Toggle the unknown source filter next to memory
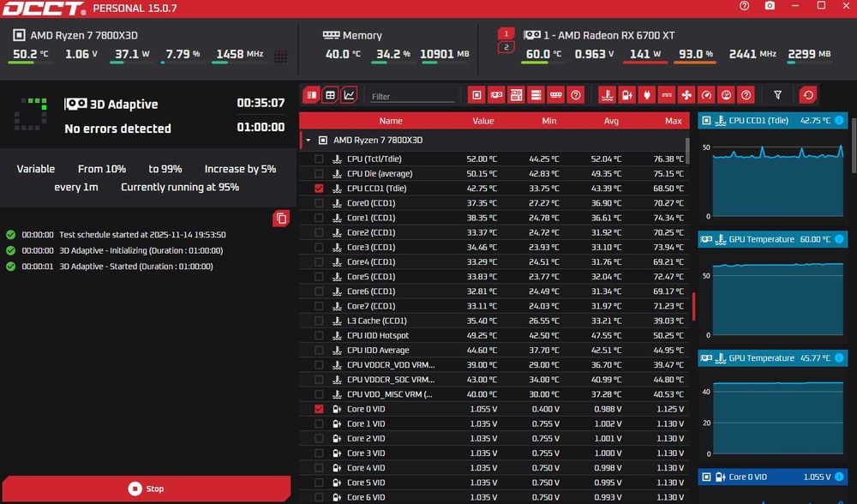 point(576,95)
